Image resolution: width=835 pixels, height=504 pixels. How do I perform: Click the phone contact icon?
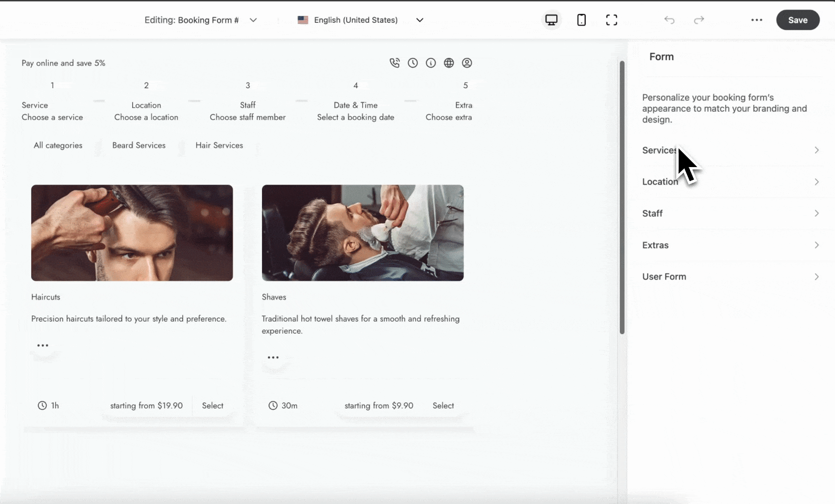coord(395,63)
